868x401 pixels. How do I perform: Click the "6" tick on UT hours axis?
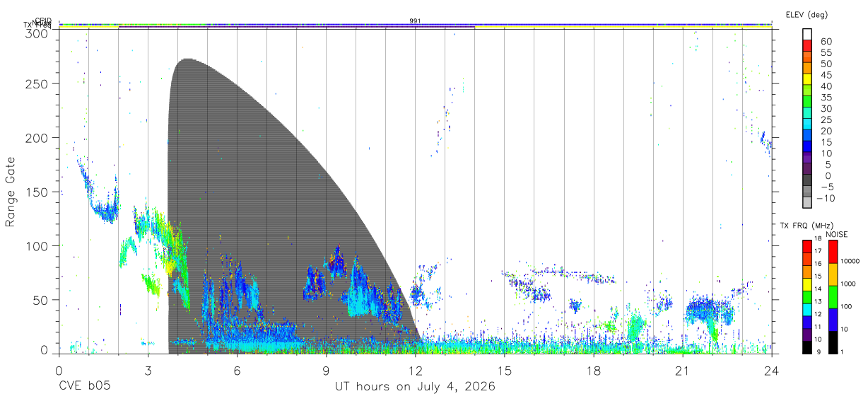click(x=237, y=371)
